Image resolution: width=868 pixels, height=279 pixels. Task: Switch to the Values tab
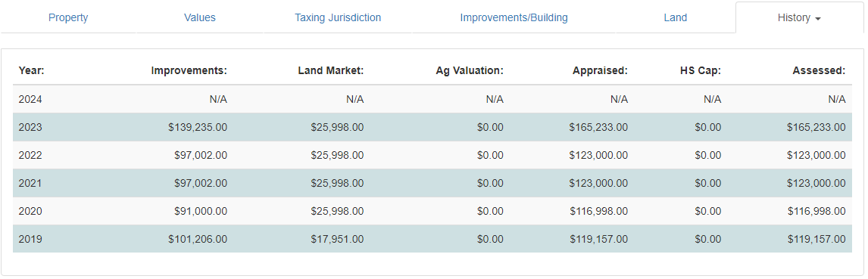click(x=200, y=17)
